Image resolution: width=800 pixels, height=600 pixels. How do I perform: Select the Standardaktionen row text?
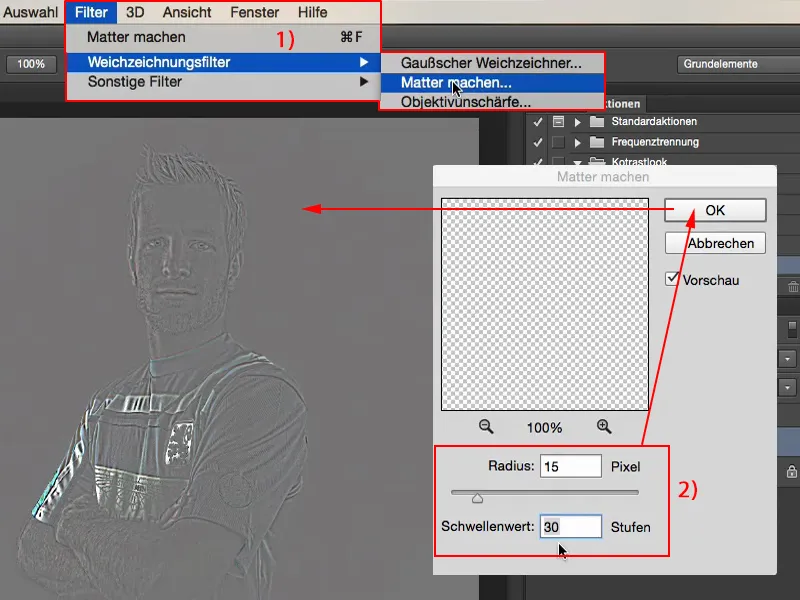coord(654,121)
